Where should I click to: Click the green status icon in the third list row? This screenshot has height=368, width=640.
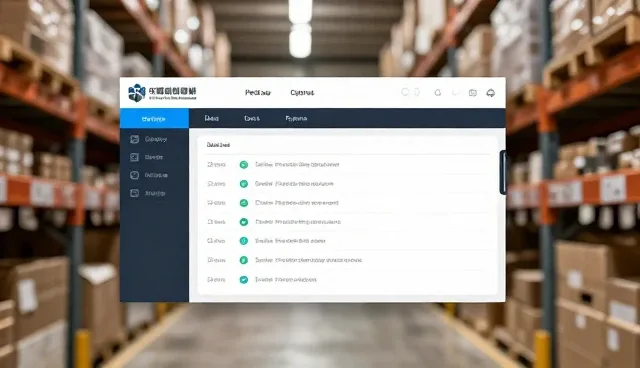[244, 203]
